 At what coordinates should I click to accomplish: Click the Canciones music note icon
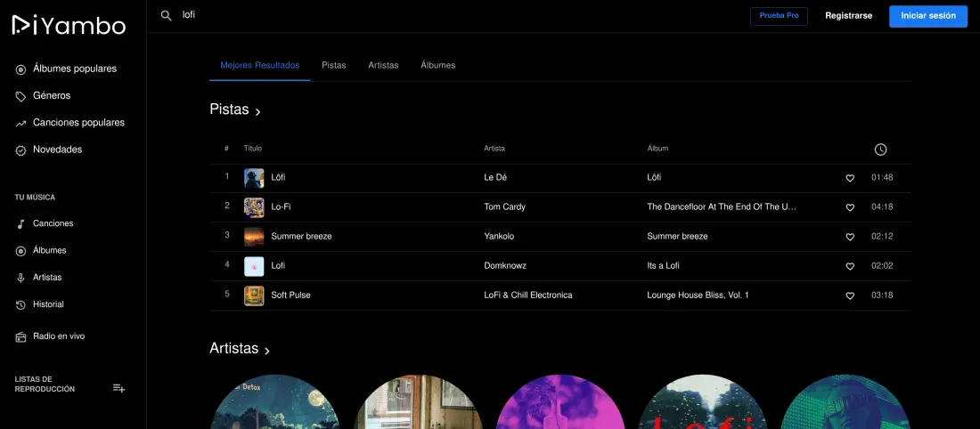tap(20, 224)
